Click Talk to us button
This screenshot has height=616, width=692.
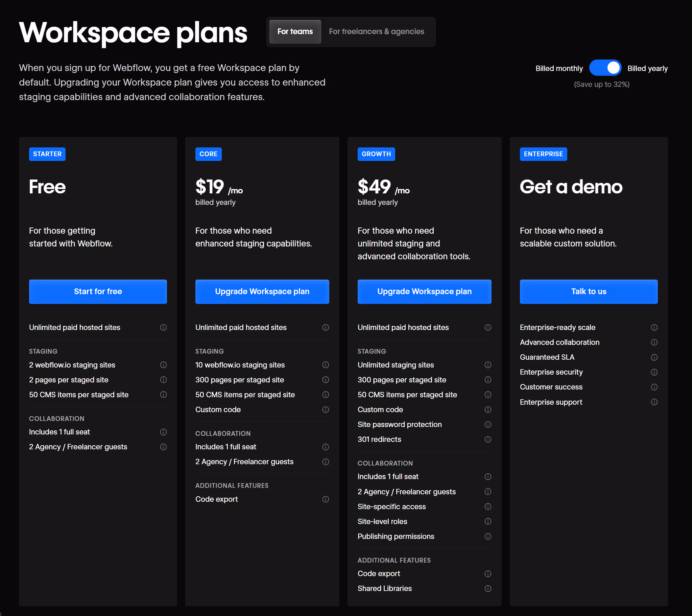click(589, 291)
